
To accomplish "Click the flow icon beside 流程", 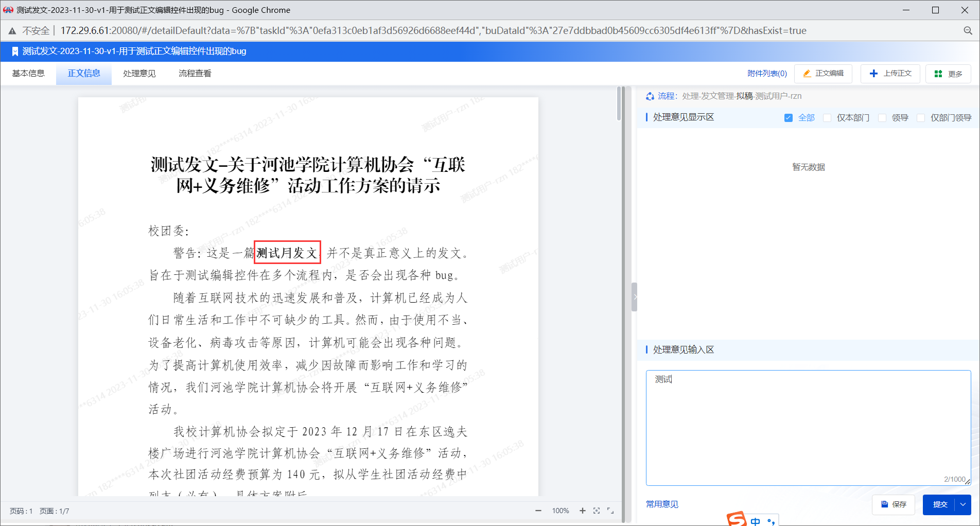I will [650, 96].
